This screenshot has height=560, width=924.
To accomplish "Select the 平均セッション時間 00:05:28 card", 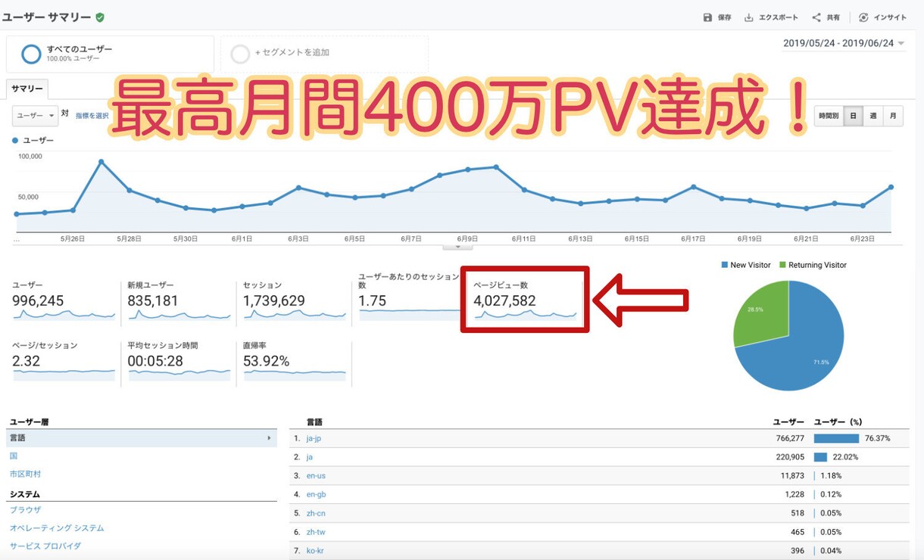I will 179,361.
